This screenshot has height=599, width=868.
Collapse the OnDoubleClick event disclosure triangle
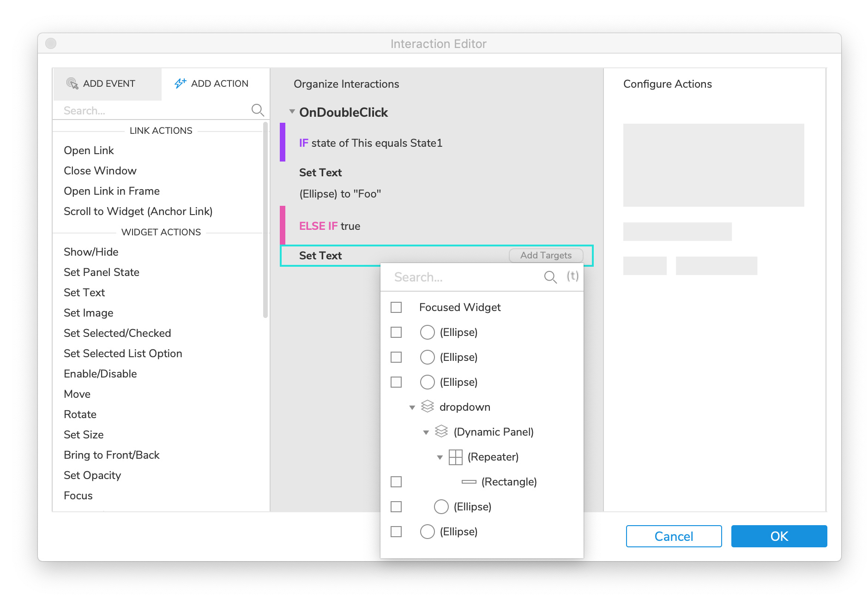coord(292,112)
